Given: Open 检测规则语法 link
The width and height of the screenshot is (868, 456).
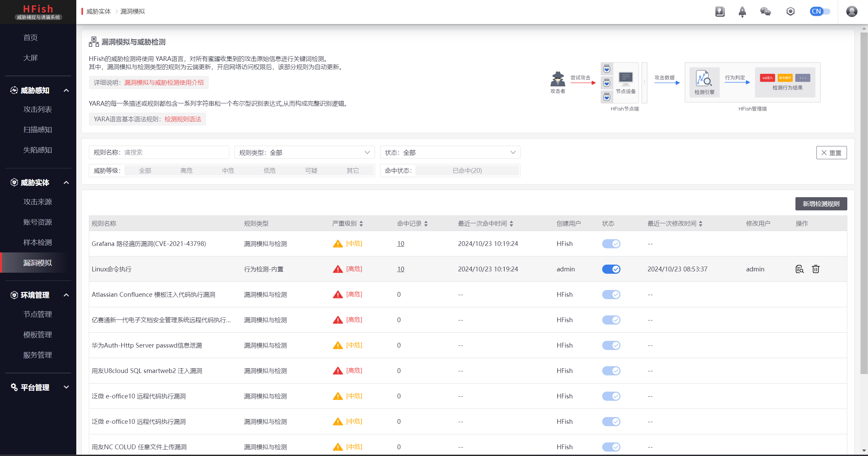Looking at the screenshot, I should (183, 119).
